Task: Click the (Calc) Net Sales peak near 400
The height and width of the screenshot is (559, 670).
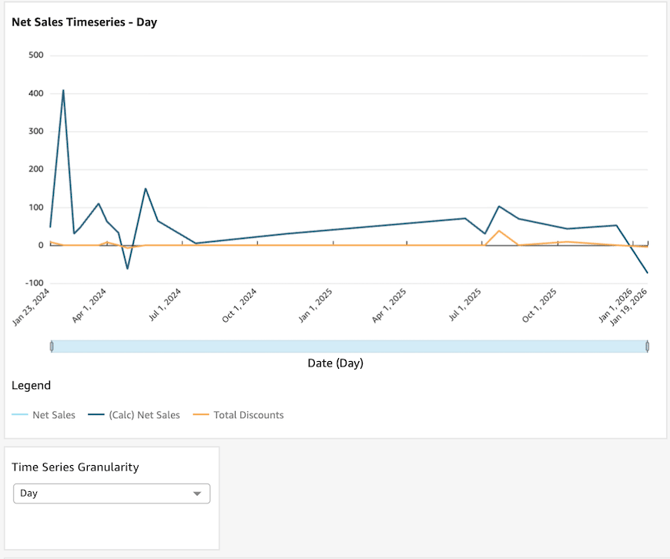Action: (x=63, y=90)
